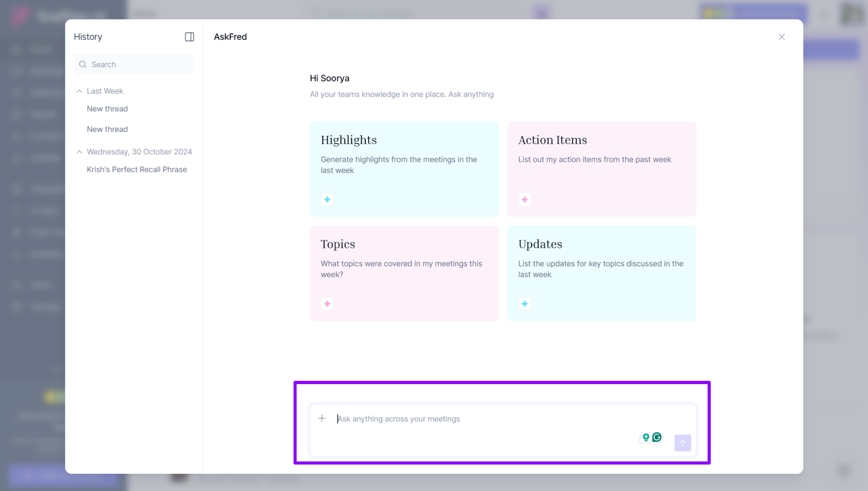Collapse the Wednesday, 30 October 2024 group
Viewport: 868px width, 491px height.
click(80, 152)
